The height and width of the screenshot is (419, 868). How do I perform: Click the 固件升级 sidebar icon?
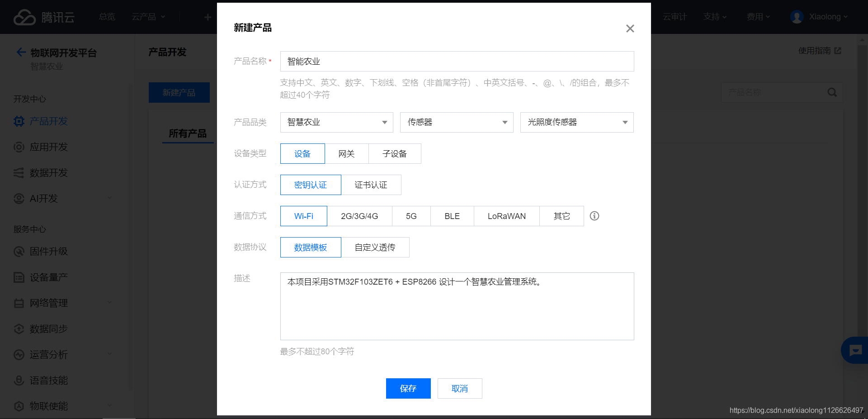pos(19,252)
